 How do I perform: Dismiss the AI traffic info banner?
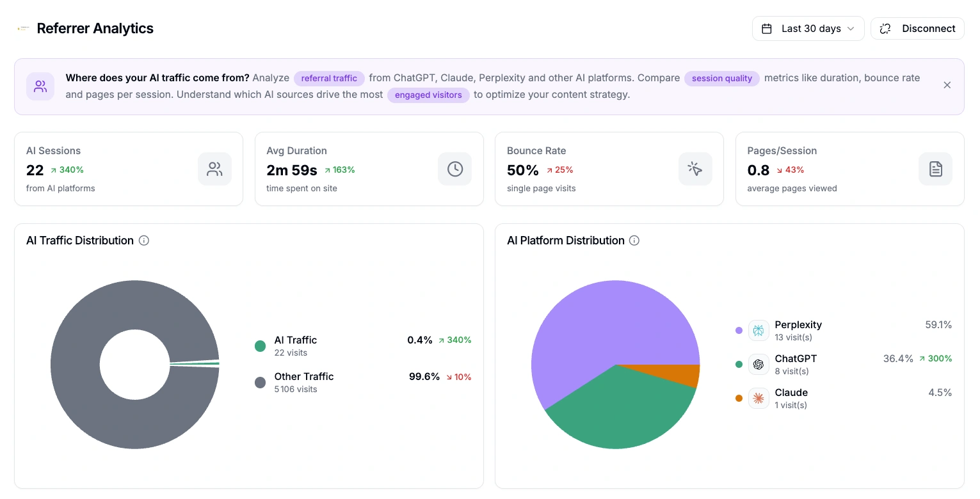click(x=947, y=85)
